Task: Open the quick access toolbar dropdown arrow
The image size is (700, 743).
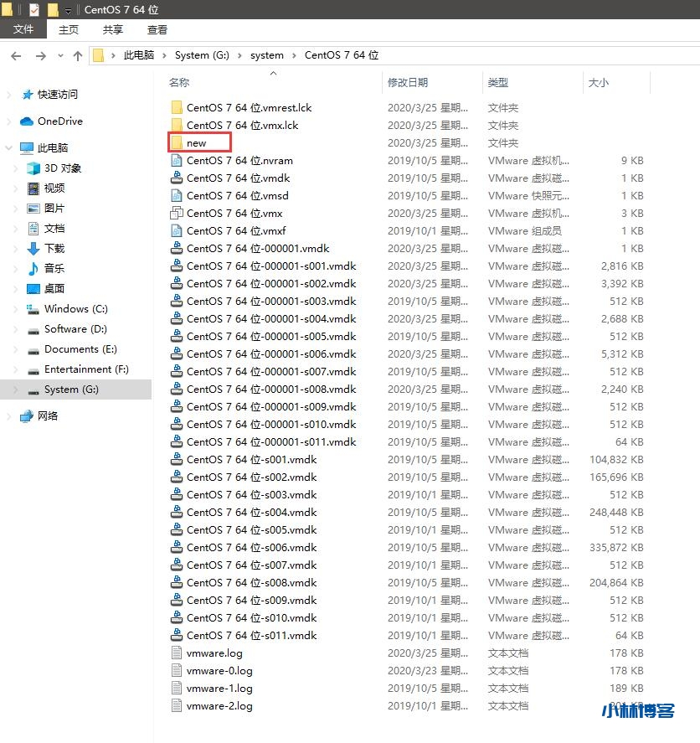Action: 68,10
